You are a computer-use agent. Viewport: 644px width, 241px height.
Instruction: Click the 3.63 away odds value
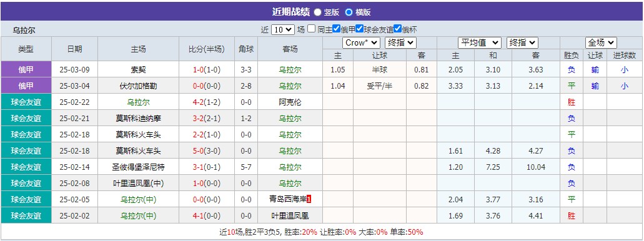536,70
